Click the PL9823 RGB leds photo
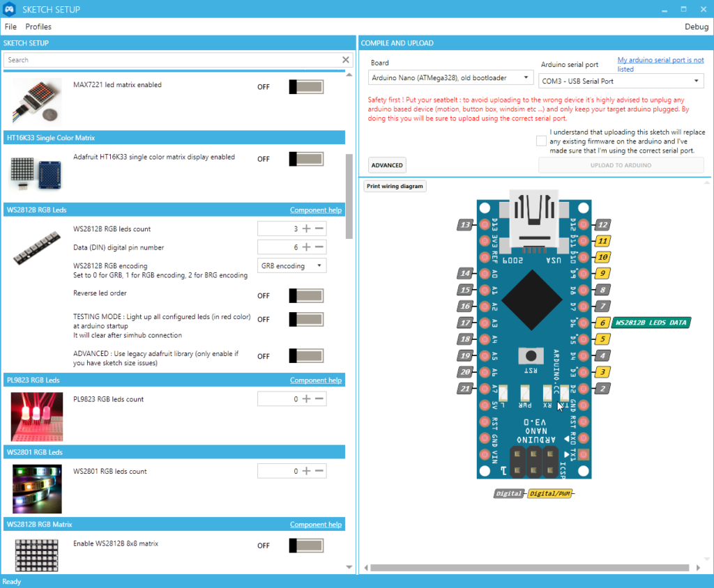 pyautogui.click(x=37, y=417)
